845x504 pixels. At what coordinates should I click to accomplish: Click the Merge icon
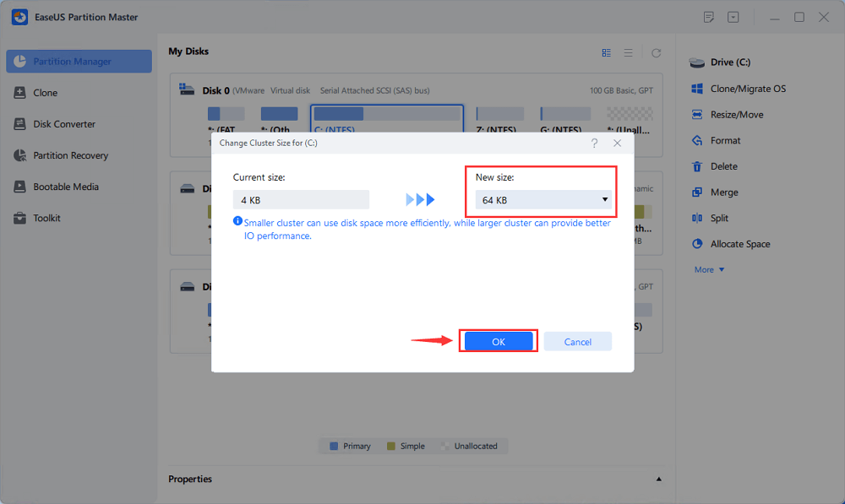click(x=697, y=192)
